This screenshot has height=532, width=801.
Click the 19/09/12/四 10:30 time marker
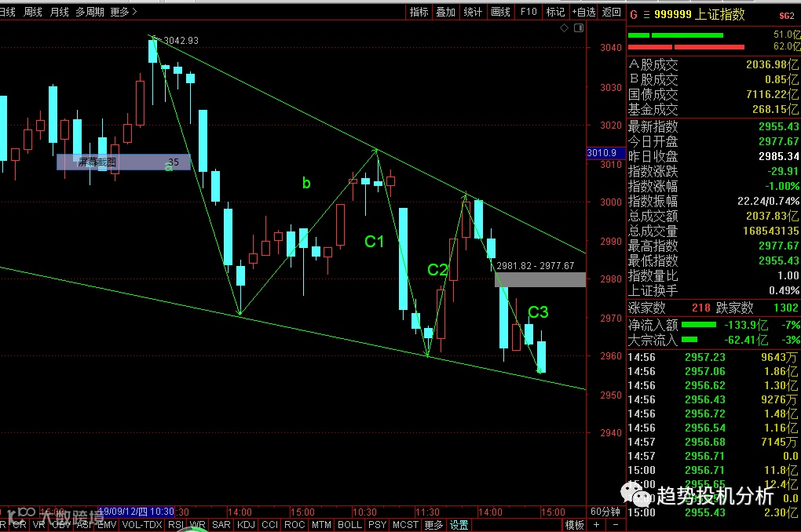[136, 511]
